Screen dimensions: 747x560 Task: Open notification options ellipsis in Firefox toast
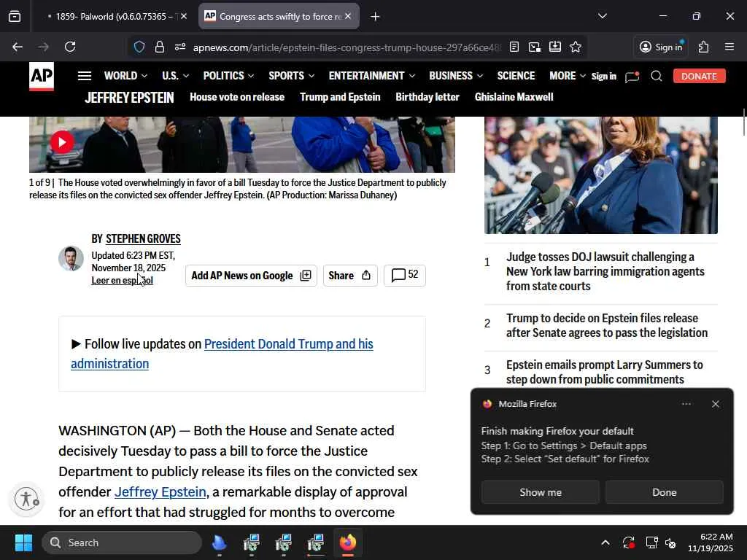pos(686,404)
